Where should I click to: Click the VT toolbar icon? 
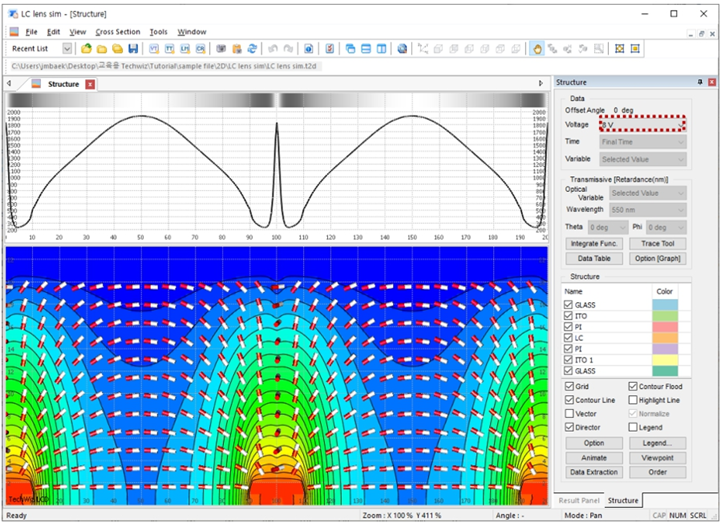(154, 49)
